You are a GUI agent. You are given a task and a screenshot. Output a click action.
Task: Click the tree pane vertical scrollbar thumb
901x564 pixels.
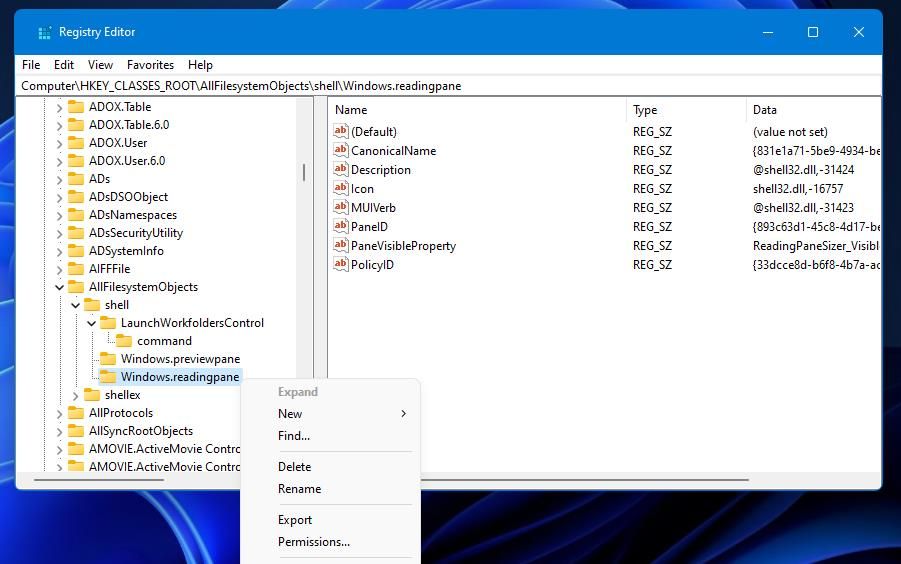pos(304,172)
